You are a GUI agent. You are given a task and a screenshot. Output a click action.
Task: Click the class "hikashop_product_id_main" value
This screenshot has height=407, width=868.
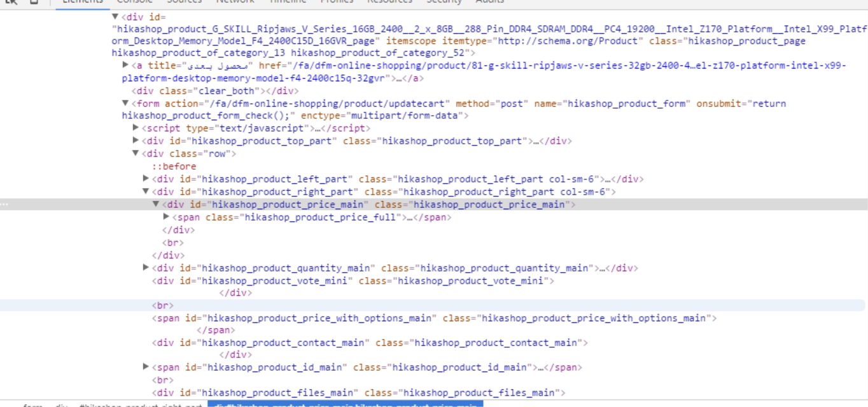460,368
